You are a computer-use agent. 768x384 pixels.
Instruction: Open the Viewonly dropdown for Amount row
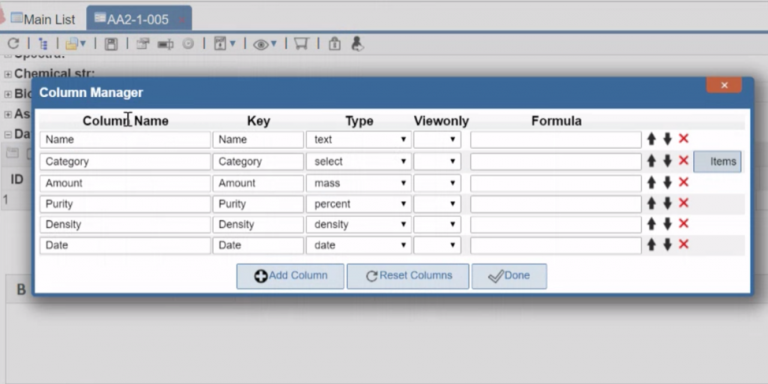437,183
